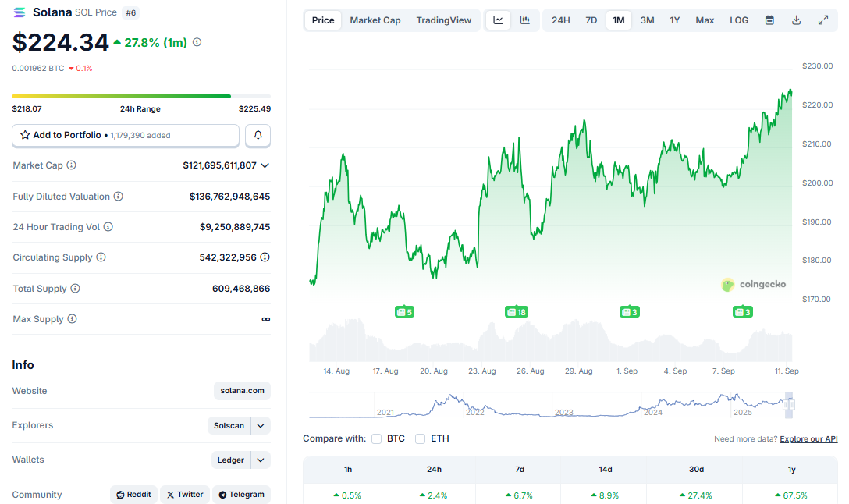
Task: Open info tooltip next to 27.8% (1m)
Action: point(197,42)
